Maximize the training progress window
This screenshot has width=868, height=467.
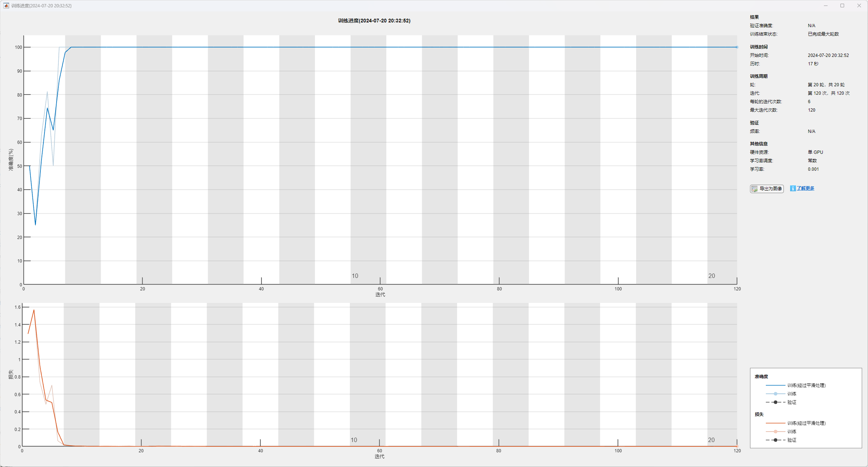pos(842,6)
